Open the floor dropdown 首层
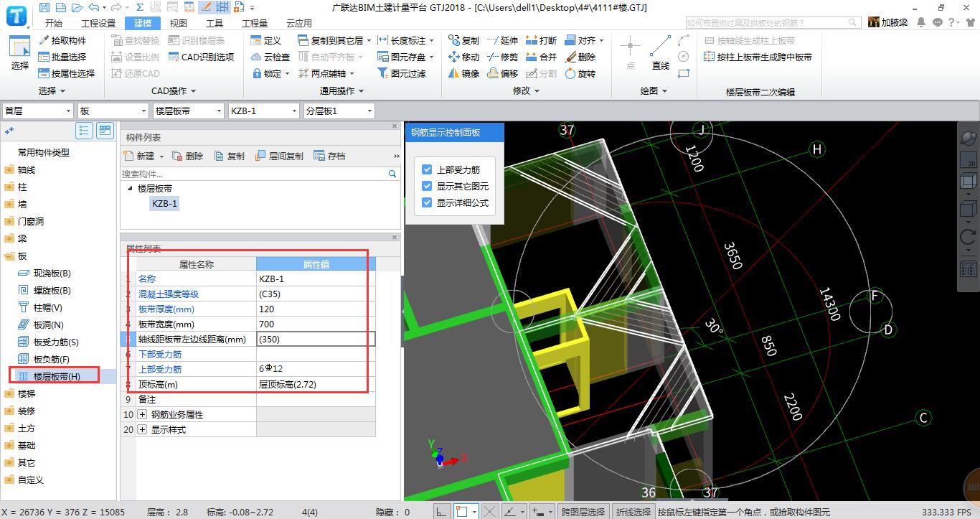The width and height of the screenshot is (980, 519). pos(38,111)
